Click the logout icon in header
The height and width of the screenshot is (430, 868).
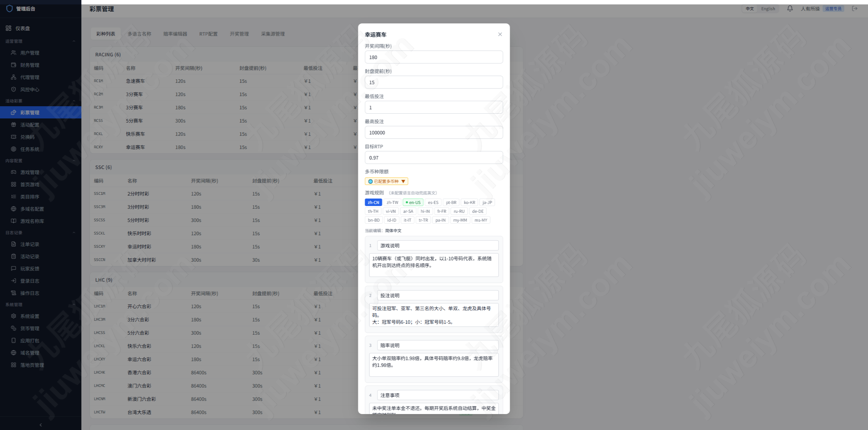tap(855, 8)
